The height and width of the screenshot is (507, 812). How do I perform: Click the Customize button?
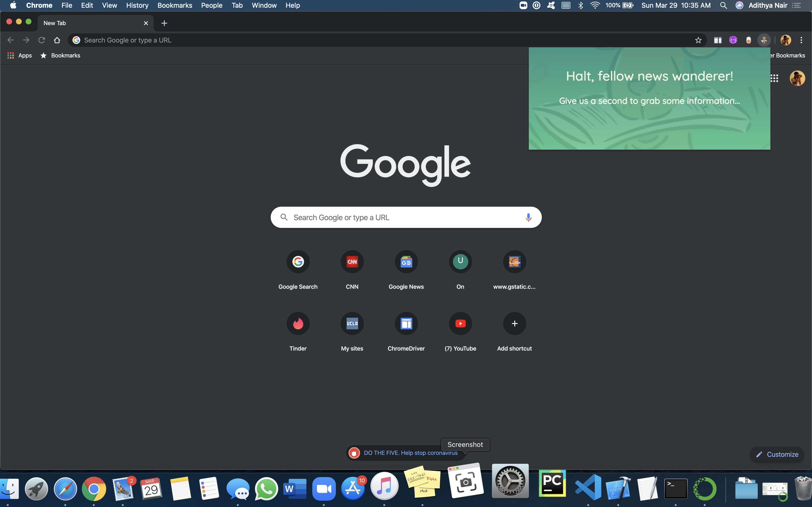coord(777,454)
